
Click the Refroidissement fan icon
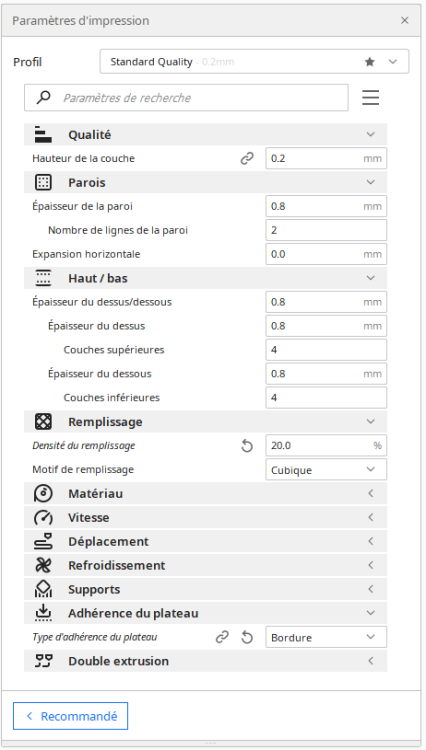point(44,565)
